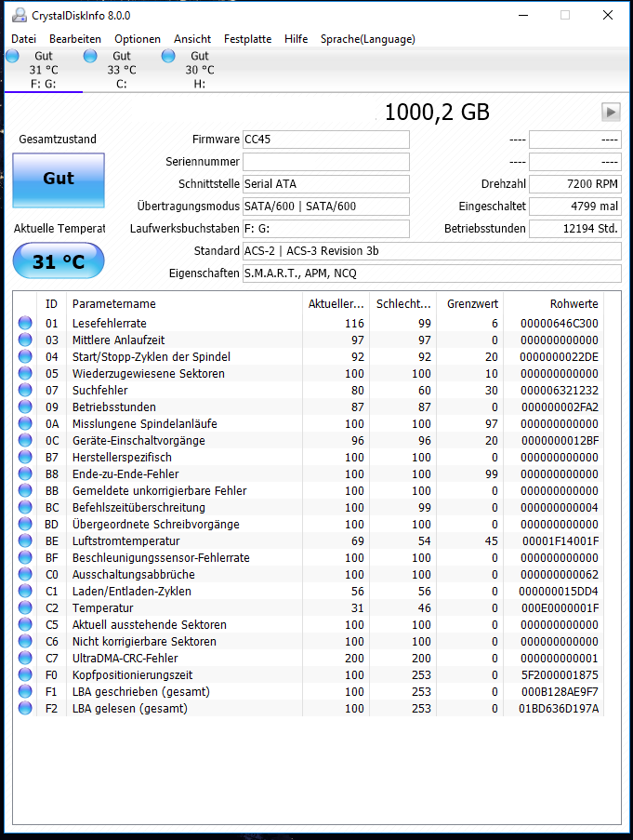Click the Laufwerksbuchstaben field F: G:

pyautogui.click(x=326, y=229)
